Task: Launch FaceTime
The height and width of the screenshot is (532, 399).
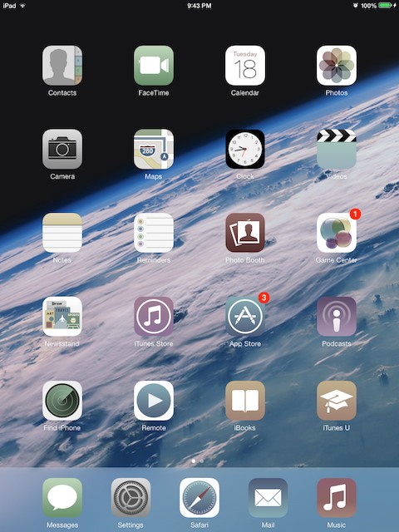Action: 154,66
